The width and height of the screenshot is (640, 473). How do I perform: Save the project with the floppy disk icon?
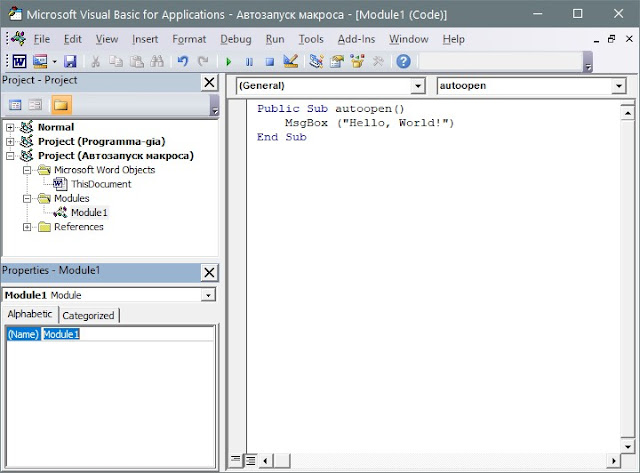[70, 62]
